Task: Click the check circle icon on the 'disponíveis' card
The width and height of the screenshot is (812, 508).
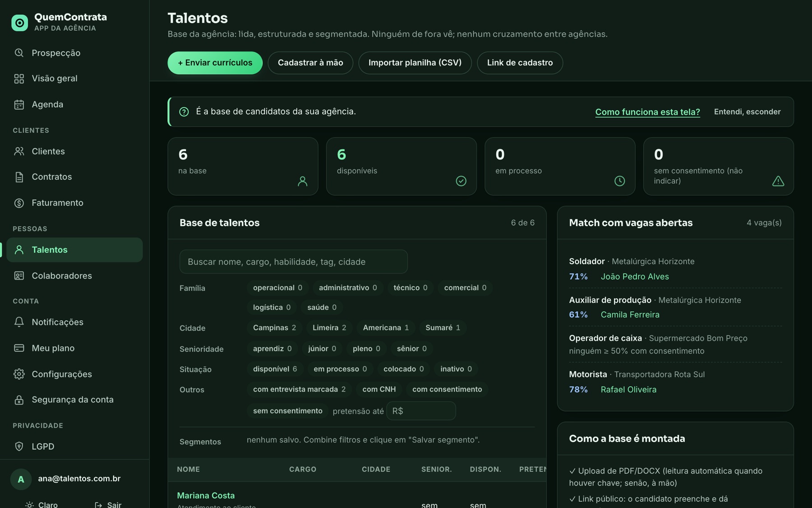Action: pyautogui.click(x=461, y=181)
